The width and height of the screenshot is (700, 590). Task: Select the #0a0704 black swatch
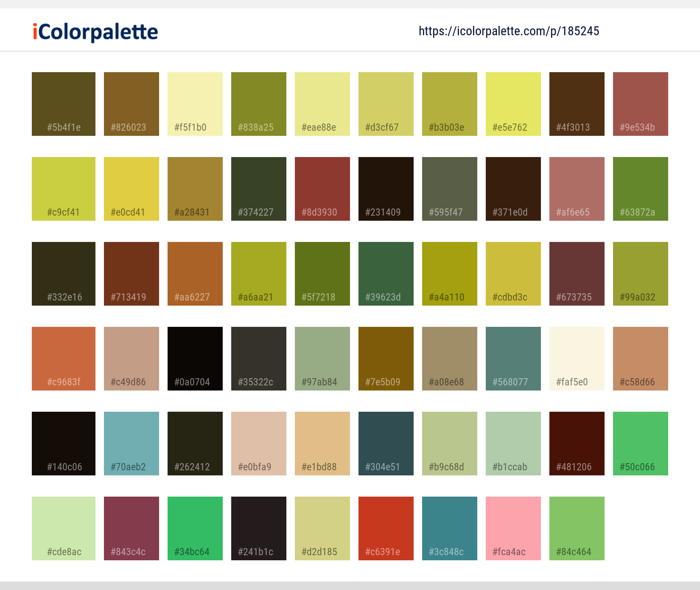coord(195,359)
